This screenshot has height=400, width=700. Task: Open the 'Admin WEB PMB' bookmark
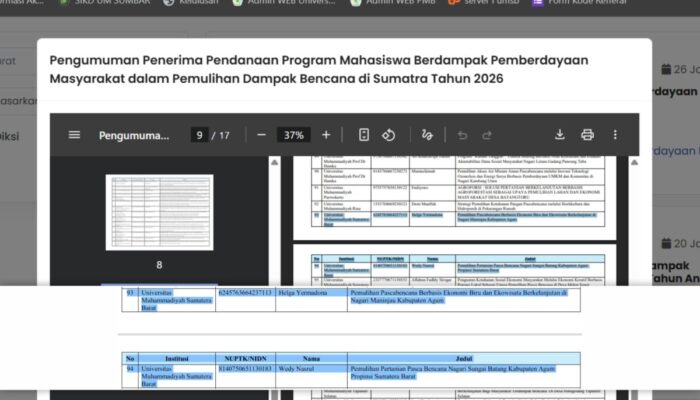(x=393, y=2)
